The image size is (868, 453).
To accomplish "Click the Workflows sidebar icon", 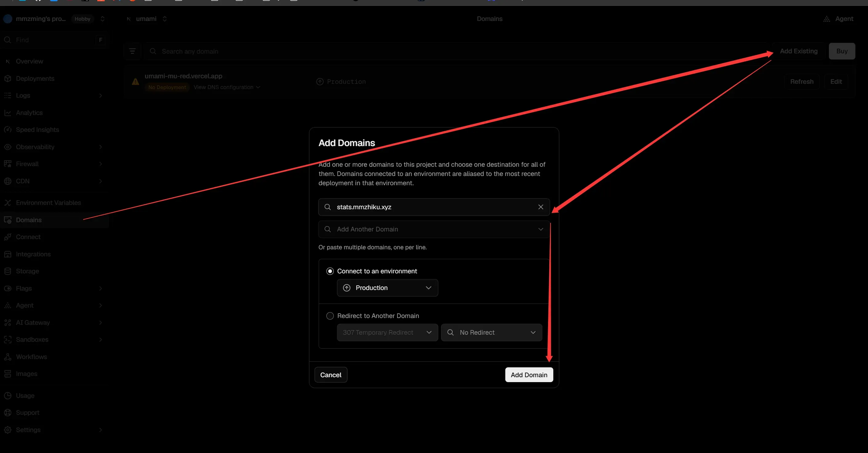I will [x=8, y=357].
